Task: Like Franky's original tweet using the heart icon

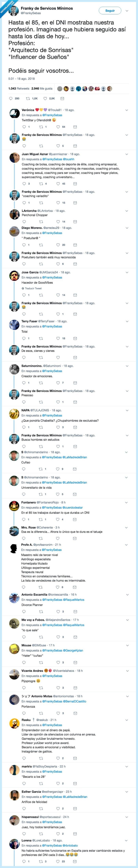Action: pyautogui.click(x=44, y=98)
